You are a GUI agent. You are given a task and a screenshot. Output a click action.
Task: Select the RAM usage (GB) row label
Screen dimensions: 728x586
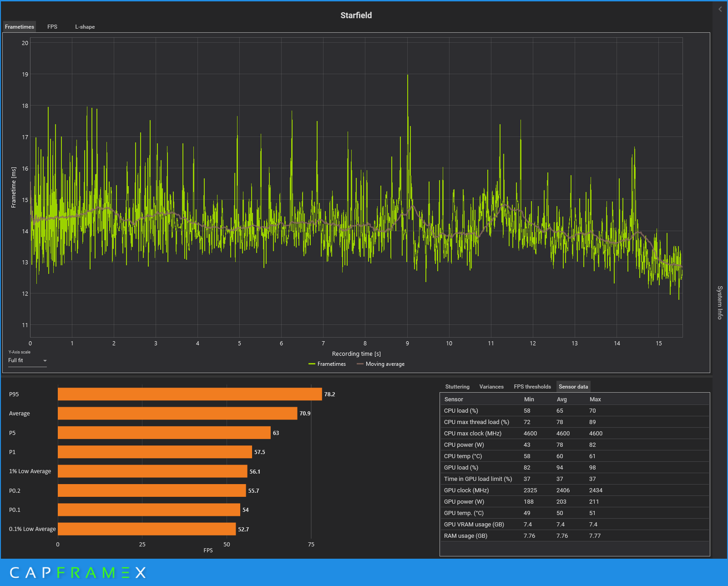465,536
